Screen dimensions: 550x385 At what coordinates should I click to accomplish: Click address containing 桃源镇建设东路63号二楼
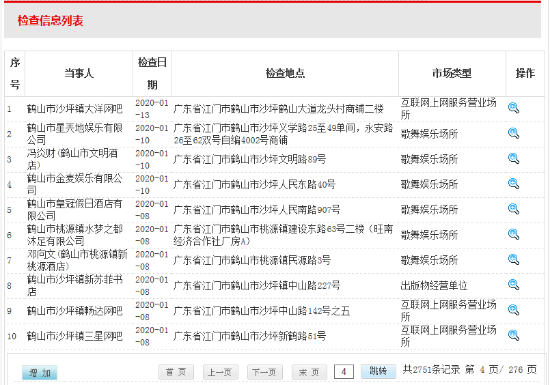[283, 235]
